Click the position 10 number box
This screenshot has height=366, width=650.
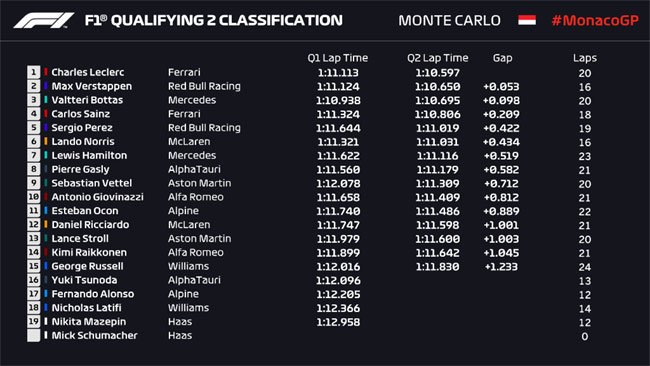tap(34, 197)
